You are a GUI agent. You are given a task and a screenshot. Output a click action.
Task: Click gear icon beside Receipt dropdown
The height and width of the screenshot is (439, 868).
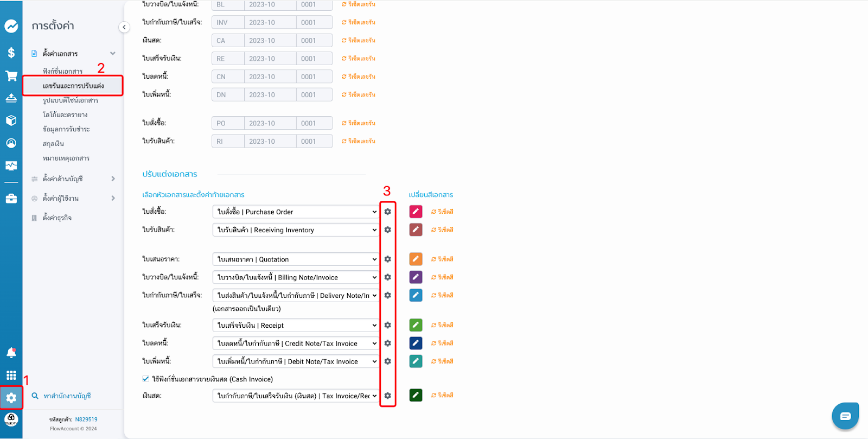[387, 325]
